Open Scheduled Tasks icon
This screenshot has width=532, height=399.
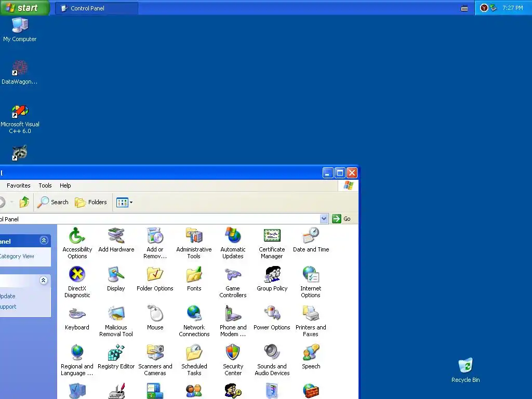[194, 360]
